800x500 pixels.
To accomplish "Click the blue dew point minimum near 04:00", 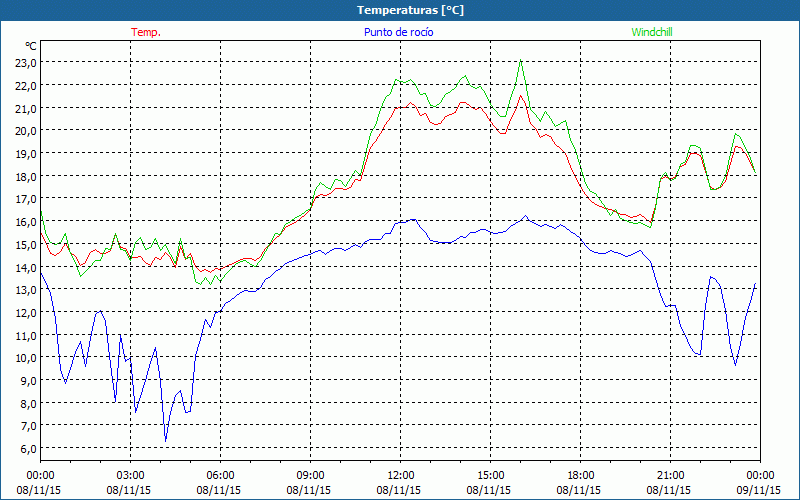I will (x=165, y=441).
